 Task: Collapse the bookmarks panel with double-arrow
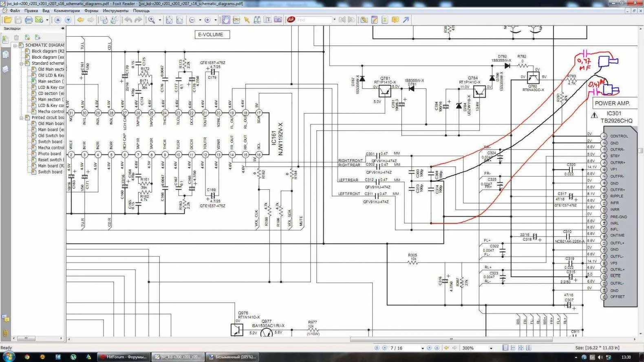click(62, 29)
